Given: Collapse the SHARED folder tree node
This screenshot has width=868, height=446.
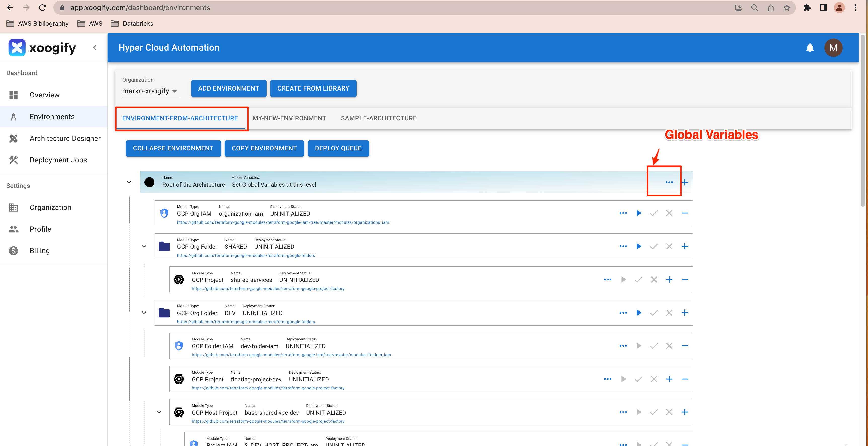Looking at the screenshot, I should (144, 246).
